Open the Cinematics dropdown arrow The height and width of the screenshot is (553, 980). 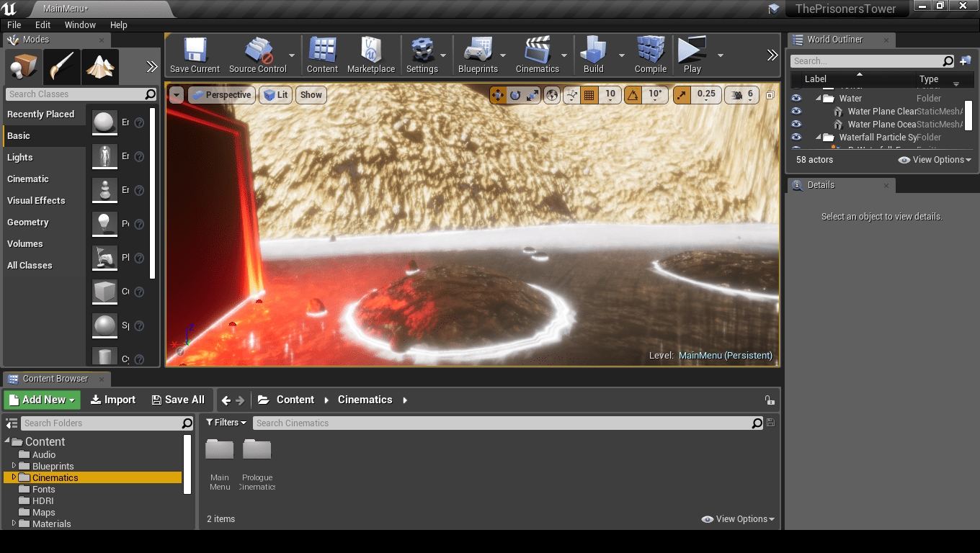(564, 55)
